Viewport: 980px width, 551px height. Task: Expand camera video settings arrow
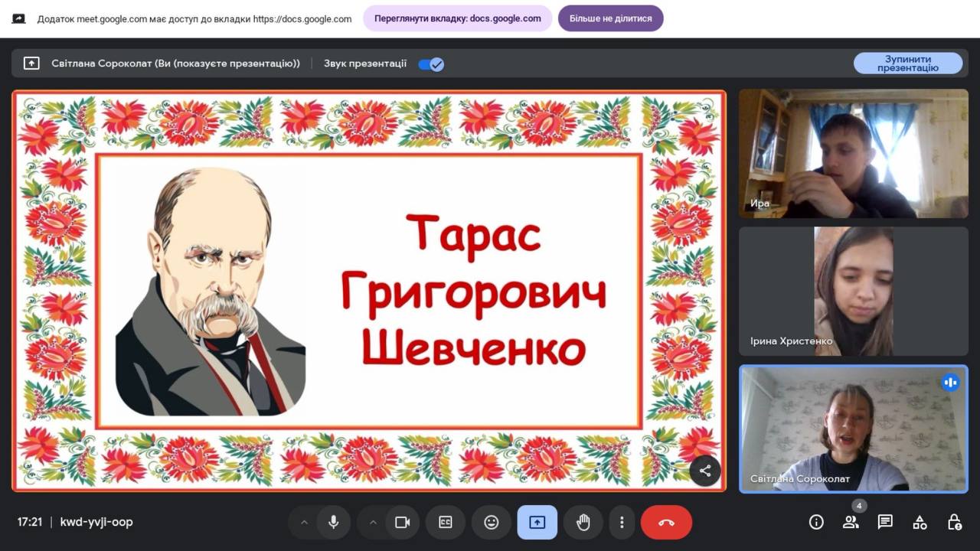coord(373,522)
